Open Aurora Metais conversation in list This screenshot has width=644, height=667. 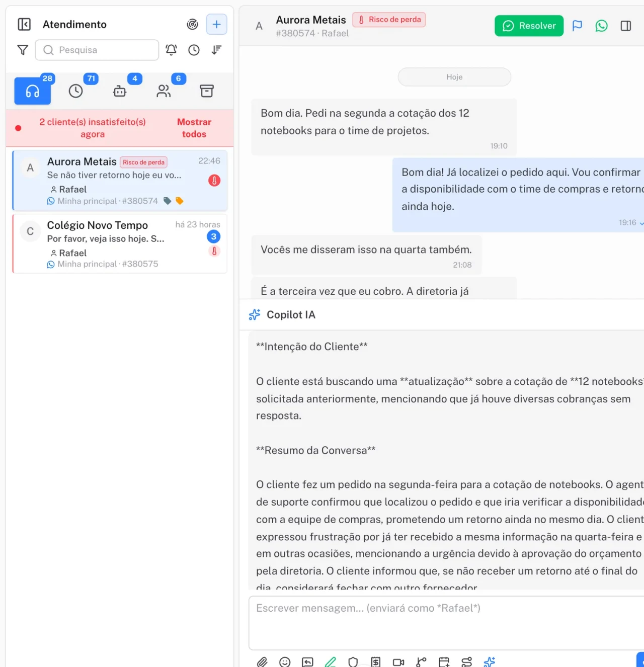click(120, 181)
